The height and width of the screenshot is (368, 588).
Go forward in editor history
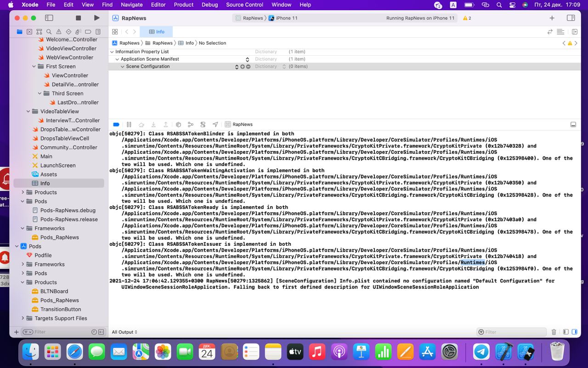pos(134,32)
